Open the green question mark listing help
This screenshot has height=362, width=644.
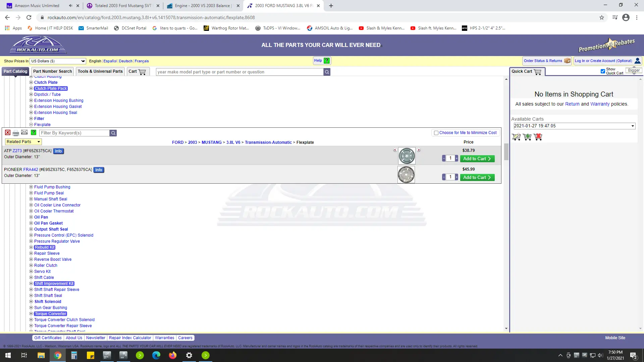click(x=34, y=133)
